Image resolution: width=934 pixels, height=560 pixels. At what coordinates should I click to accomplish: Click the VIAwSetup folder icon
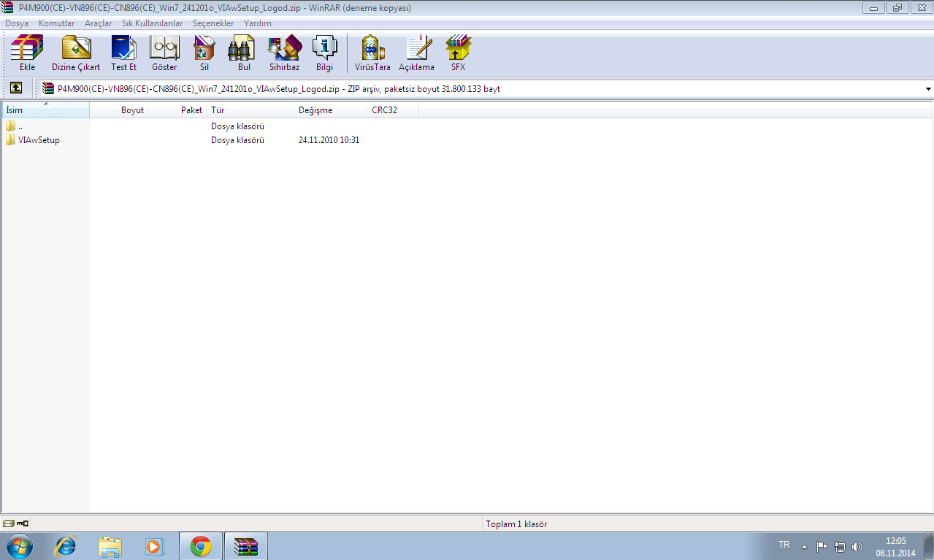(10, 139)
